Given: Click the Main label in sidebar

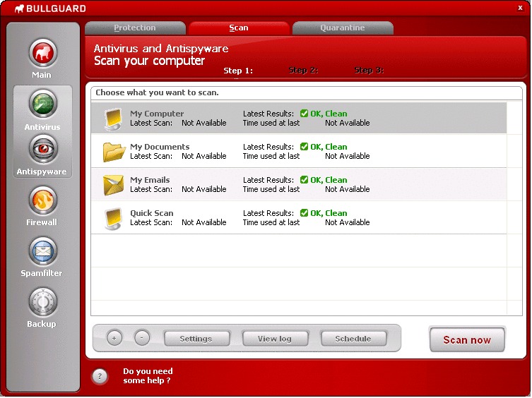Looking at the screenshot, I should pos(42,75).
